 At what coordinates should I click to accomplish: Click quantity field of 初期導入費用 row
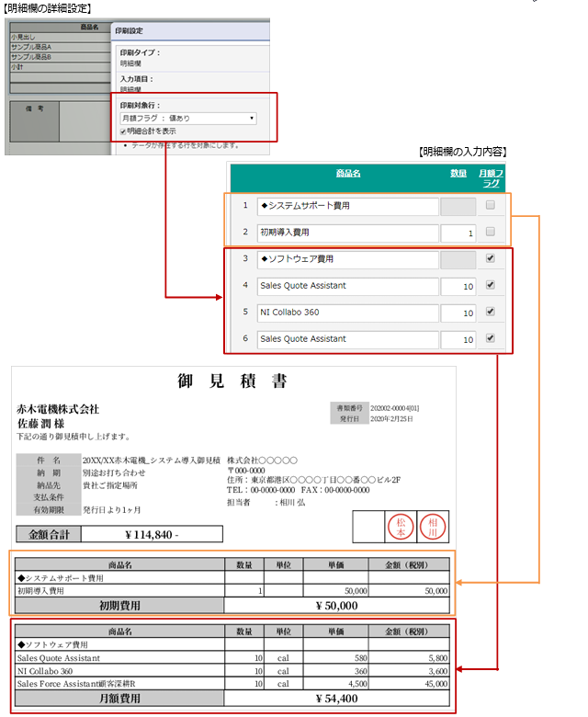coord(458,233)
